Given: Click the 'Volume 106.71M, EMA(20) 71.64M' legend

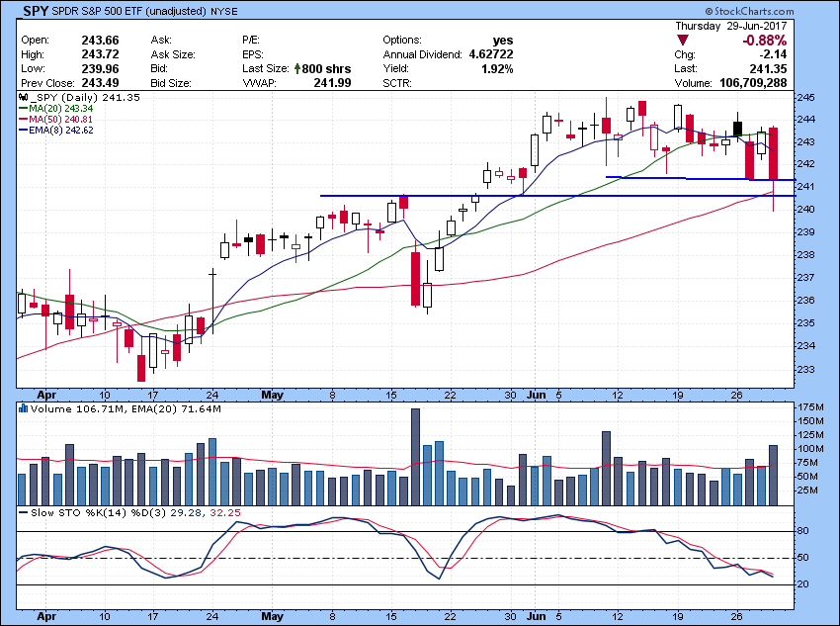Looking at the screenshot, I should tap(126, 409).
